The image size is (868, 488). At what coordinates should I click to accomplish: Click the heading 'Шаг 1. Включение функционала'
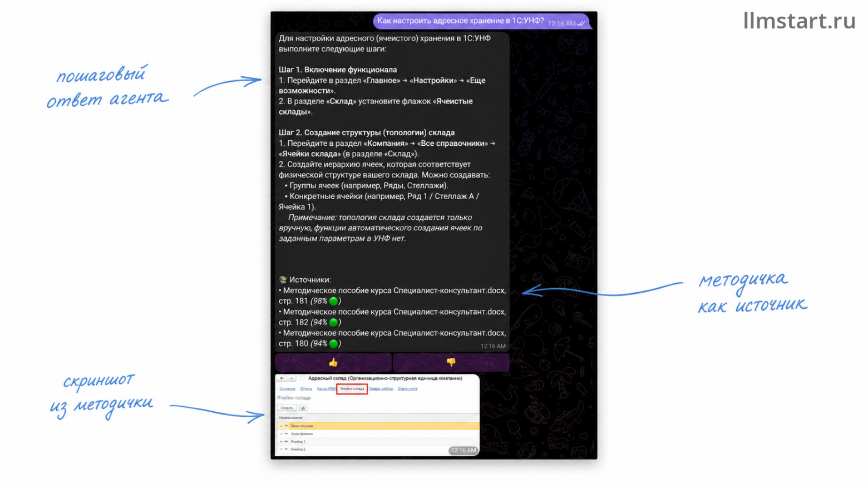coord(338,70)
